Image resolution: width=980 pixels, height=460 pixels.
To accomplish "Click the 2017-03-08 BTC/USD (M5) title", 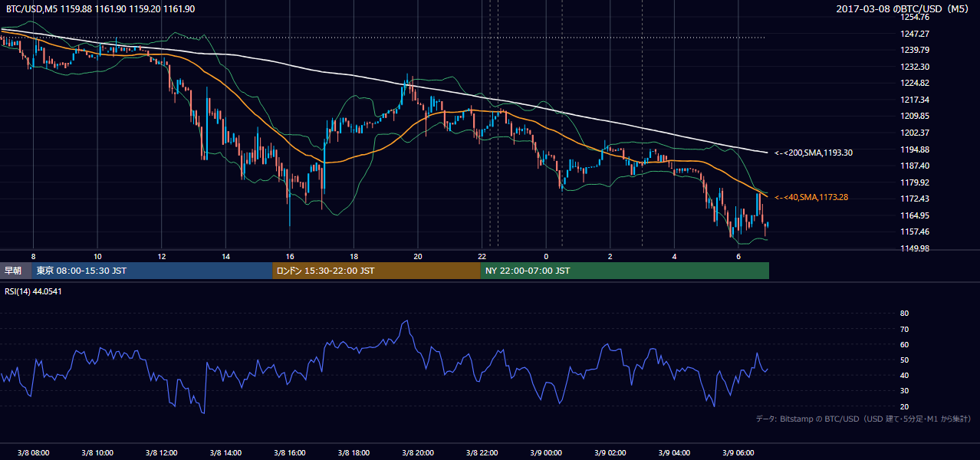I will click(904, 8).
